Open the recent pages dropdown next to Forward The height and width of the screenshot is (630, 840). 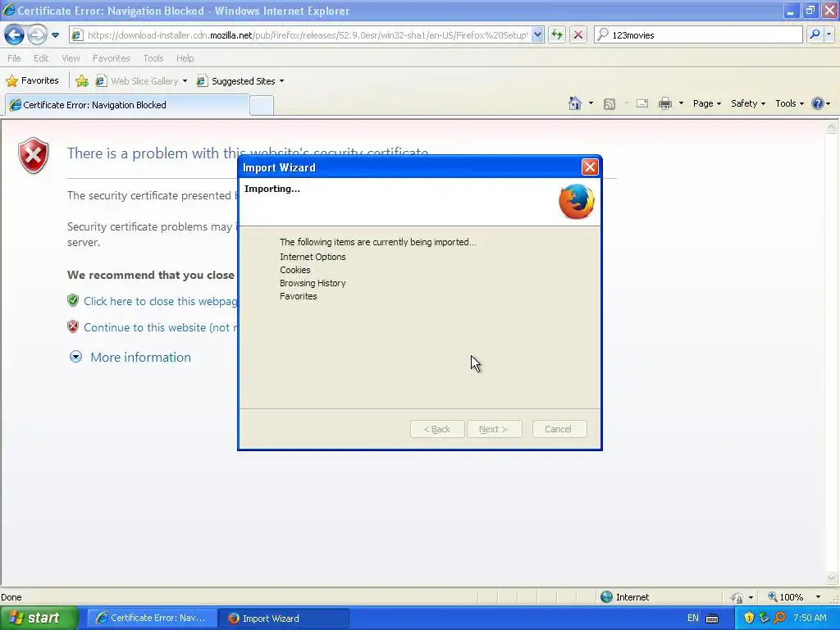(x=55, y=35)
